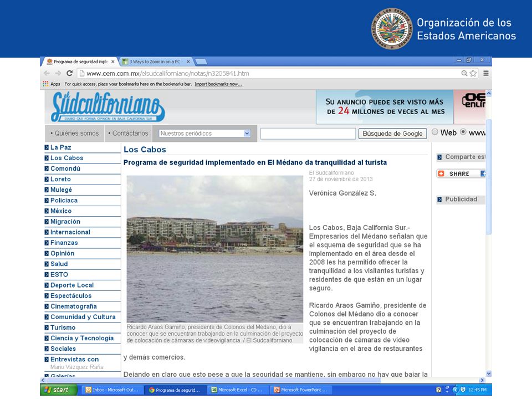This screenshot has height=399, width=532.
Task: Click 'Quiénes somos' menu item
Action: [x=75, y=134]
